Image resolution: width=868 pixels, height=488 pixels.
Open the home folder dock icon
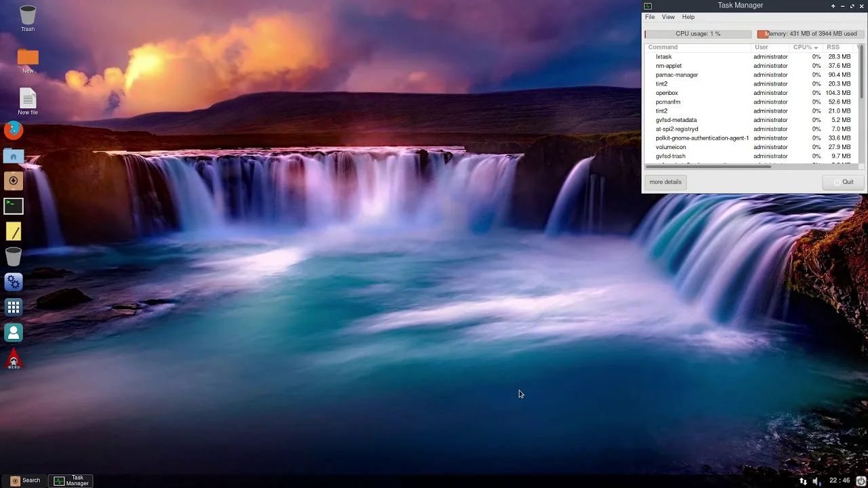click(14, 156)
